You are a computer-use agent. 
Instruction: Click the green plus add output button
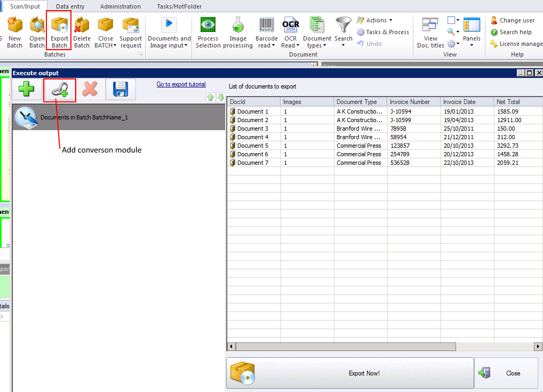pyautogui.click(x=27, y=90)
